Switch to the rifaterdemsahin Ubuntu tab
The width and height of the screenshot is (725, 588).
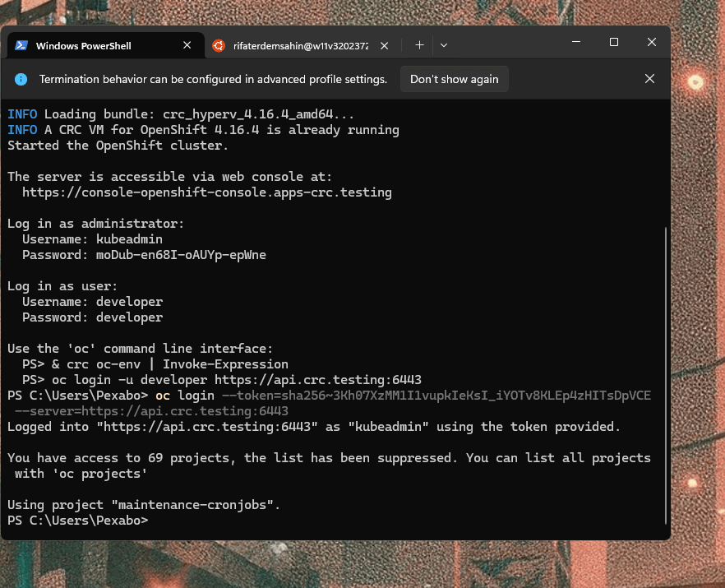tap(301, 46)
